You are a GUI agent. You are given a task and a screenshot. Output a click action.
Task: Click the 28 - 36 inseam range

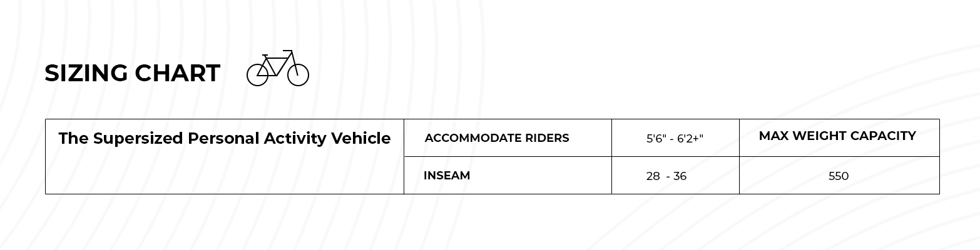(666, 176)
